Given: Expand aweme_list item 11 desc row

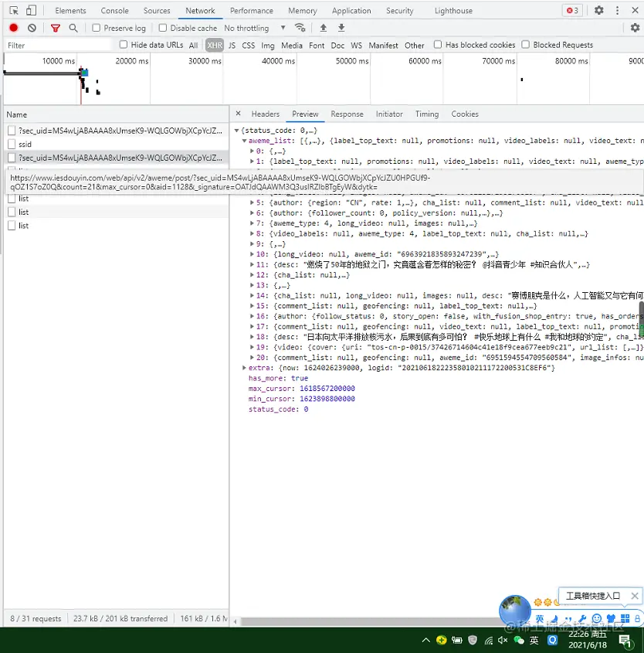Looking at the screenshot, I should pos(252,264).
